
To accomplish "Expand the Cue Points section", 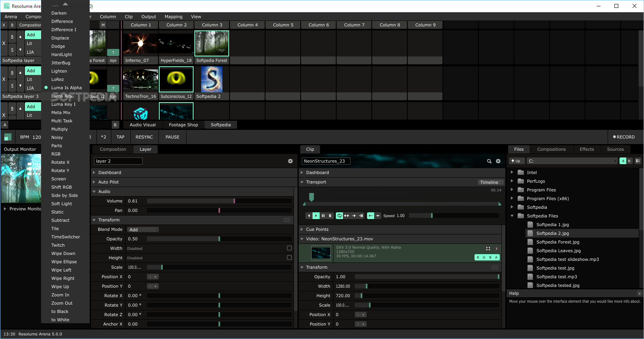I will (302, 229).
